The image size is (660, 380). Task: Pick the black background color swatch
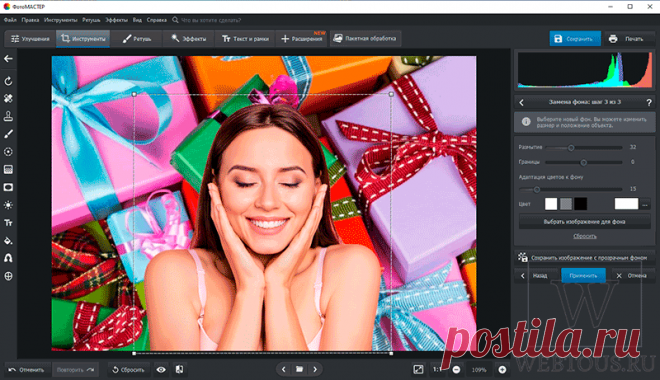pyautogui.click(x=580, y=204)
